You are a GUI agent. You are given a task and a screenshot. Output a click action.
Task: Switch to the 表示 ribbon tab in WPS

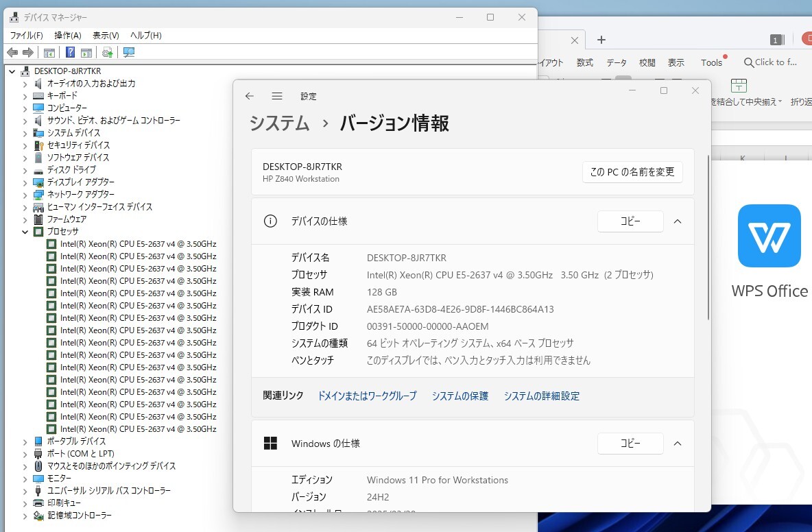pos(676,62)
